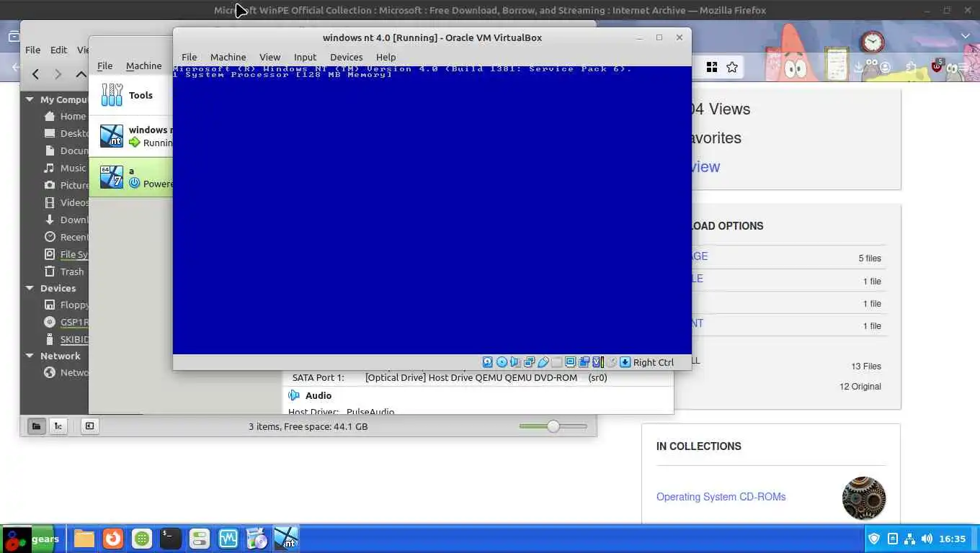Click network adapters icon in VM status bar

(x=530, y=362)
